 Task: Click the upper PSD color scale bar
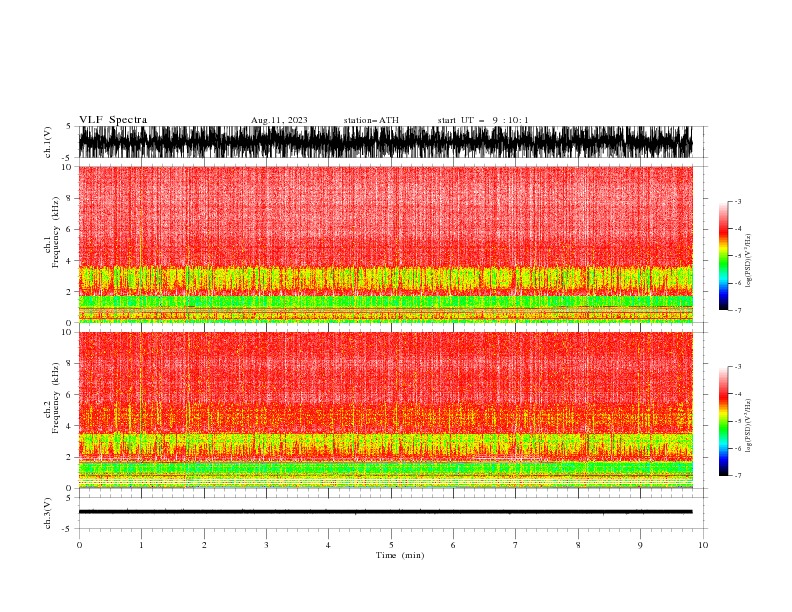click(723, 256)
